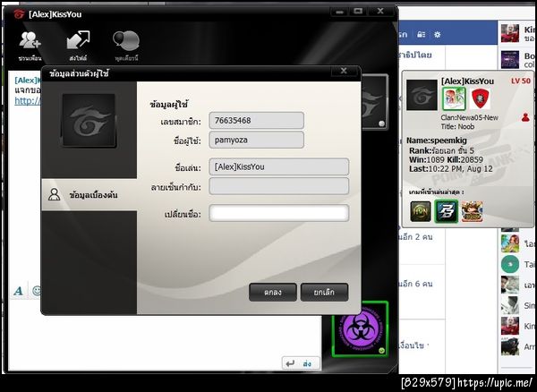
Task: Click the purple biohazard avatar
Action: (360, 329)
